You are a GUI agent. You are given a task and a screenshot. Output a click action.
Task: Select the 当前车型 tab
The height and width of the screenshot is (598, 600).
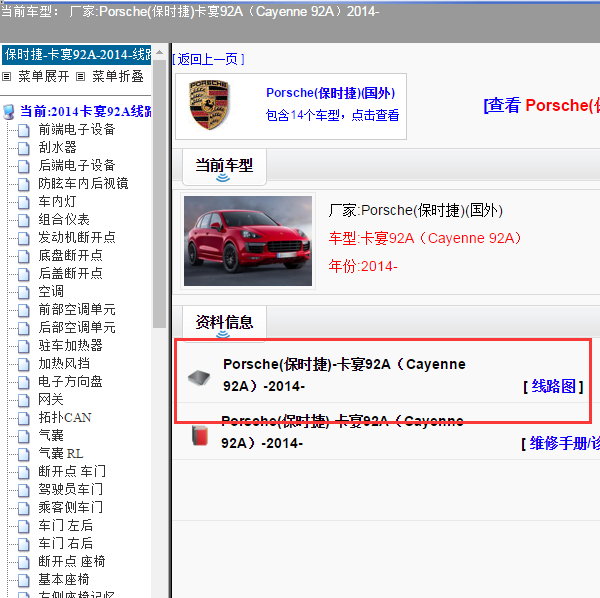[224, 167]
